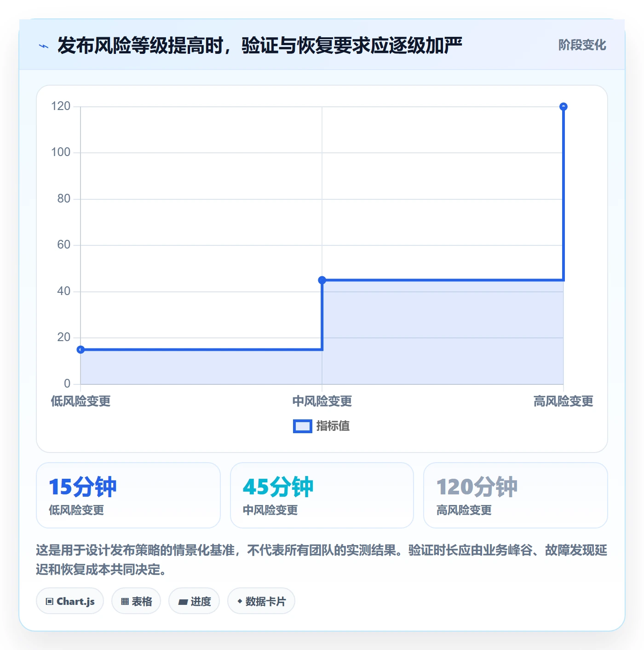Screen dimensions: 644x650
Task: Click the lightning bolt icon beside the title
Action: (x=44, y=46)
